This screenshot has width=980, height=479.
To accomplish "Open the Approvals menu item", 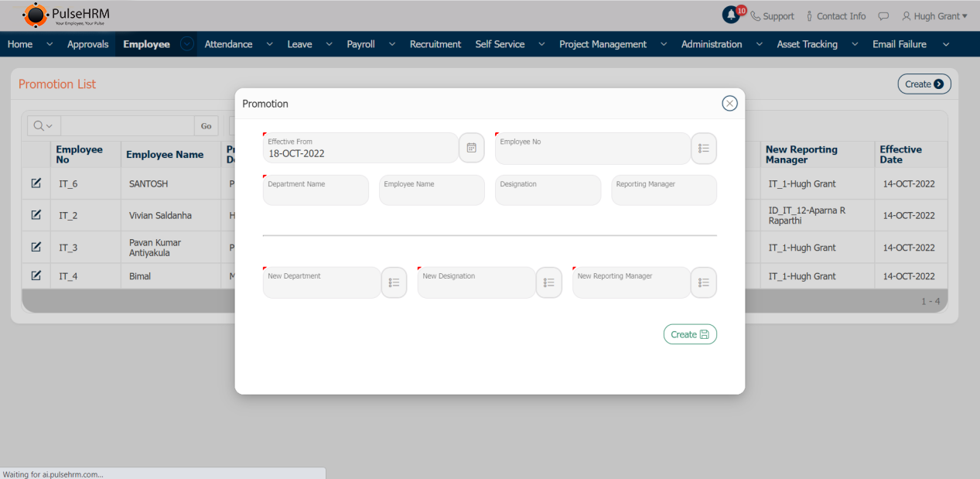I will [87, 44].
